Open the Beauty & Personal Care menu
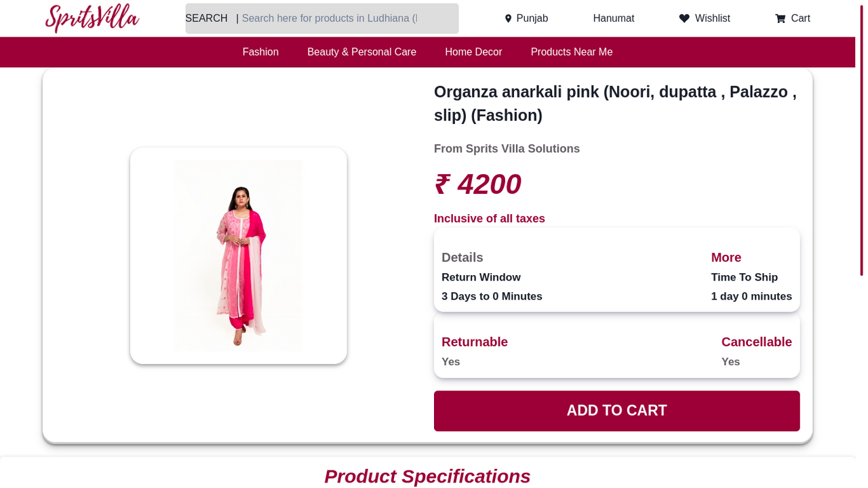Image resolution: width=868 pixels, height=488 pixels. click(x=361, y=52)
